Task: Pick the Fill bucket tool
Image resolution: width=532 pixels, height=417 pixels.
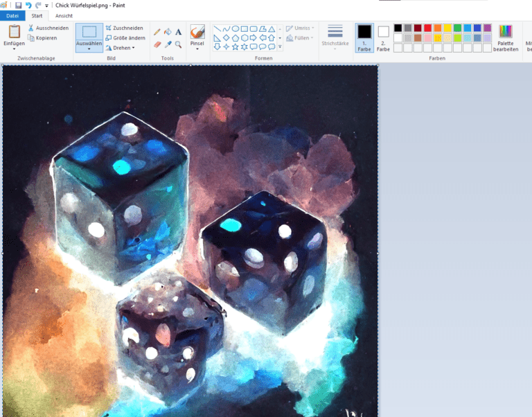Action: 168,32
